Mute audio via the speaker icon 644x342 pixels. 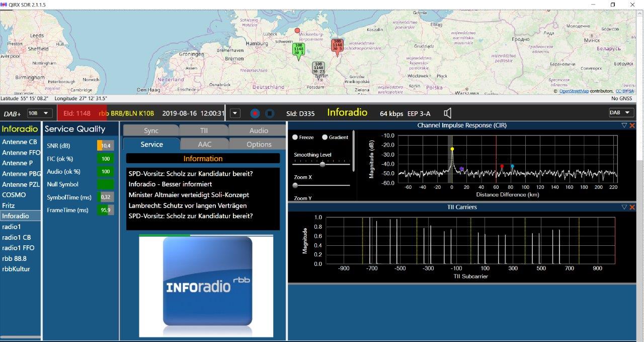[447, 113]
